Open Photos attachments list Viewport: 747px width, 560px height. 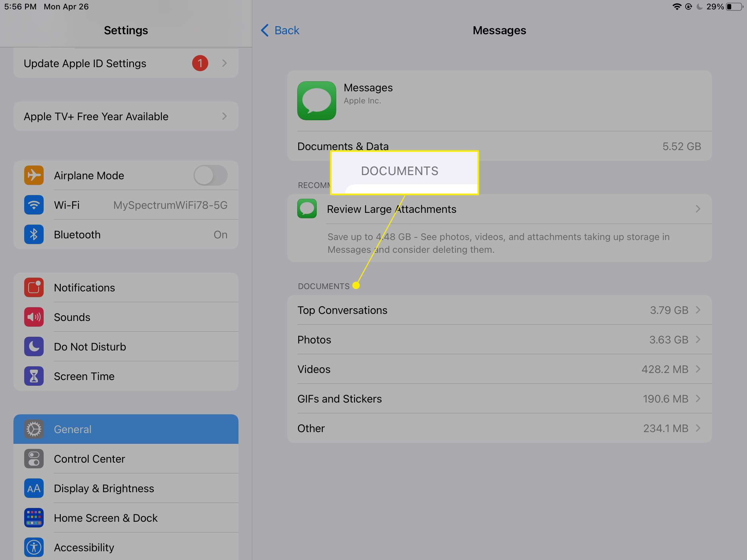[x=499, y=339]
